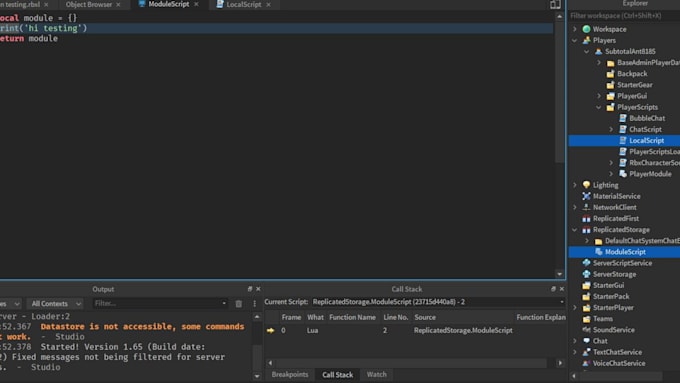Click the StarterGear folder icon

(x=611, y=85)
